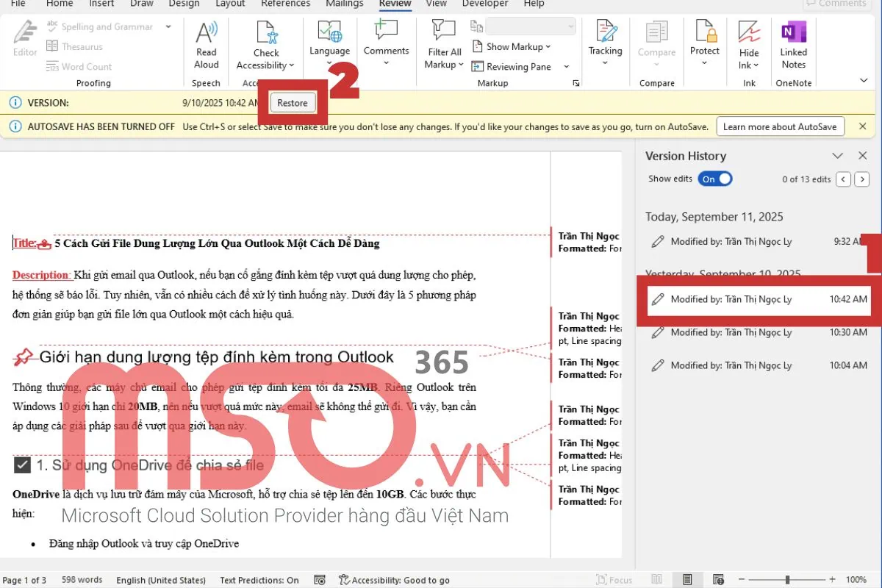
Task: Restore the 10:42 AM document version
Action: (293, 102)
